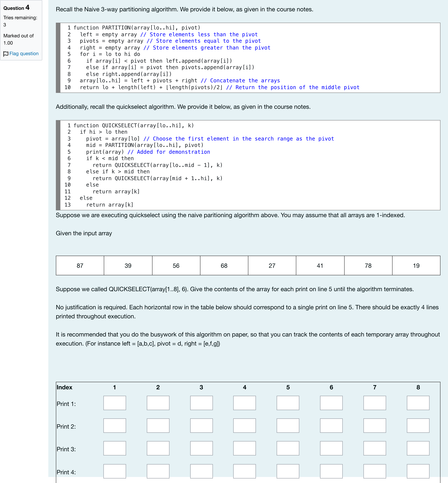This screenshot has width=448, height=483.
Task: Click the flag icon beside Flag question
Action: 6,54
